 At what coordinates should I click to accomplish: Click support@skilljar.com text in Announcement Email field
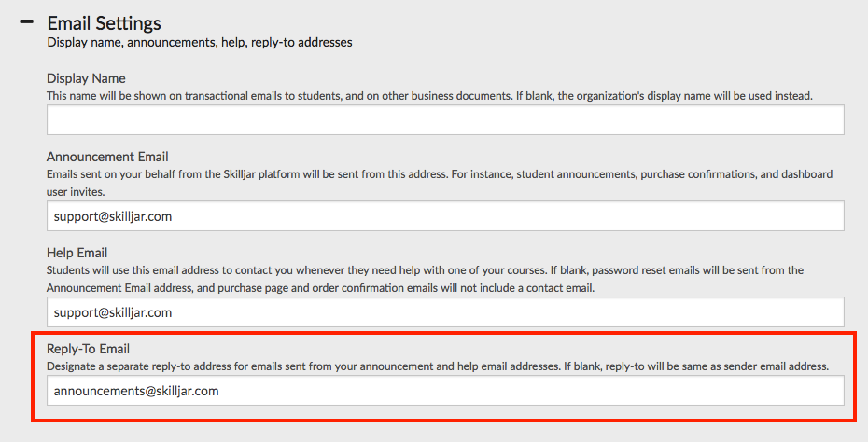pos(112,216)
